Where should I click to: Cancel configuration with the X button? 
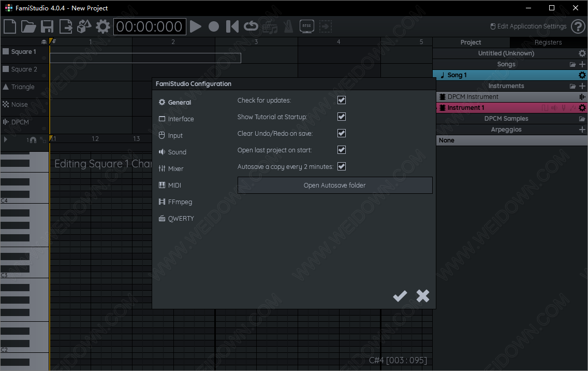click(x=422, y=296)
